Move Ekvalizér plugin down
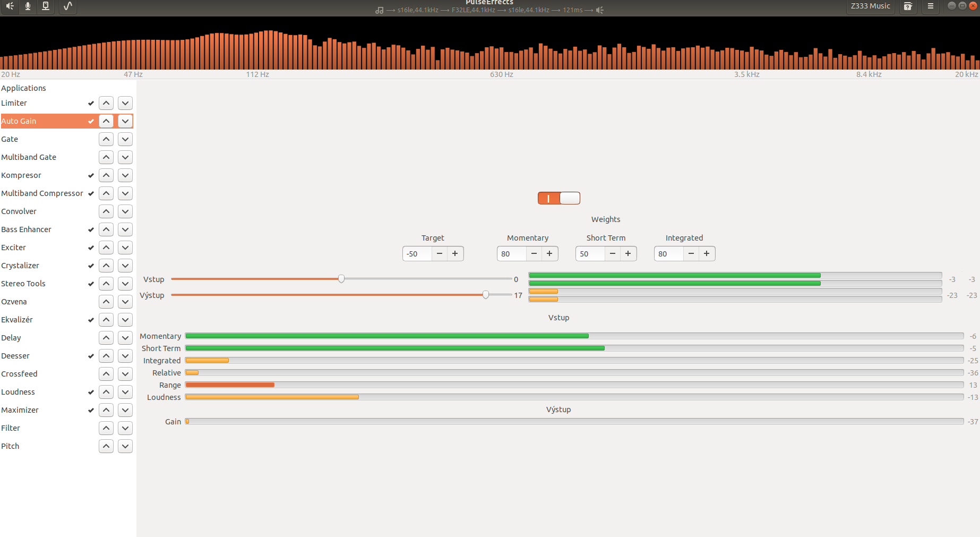Image resolution: width=980 pixels, height=537 pixels. point(125,320)
